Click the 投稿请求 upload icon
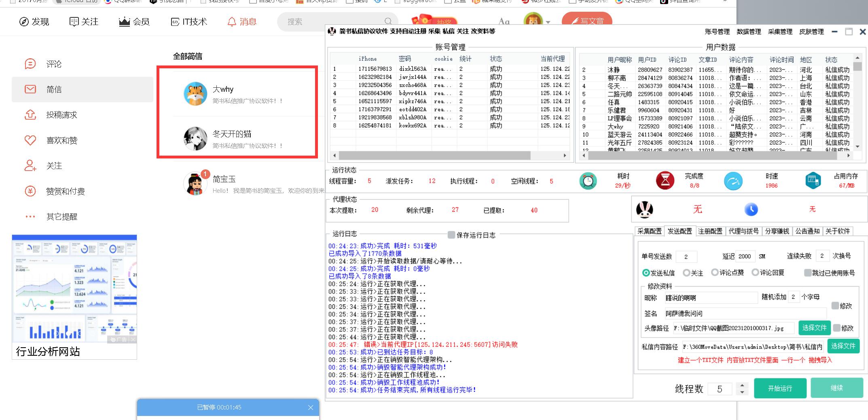 pyautogui.click(x=30, y=115)
